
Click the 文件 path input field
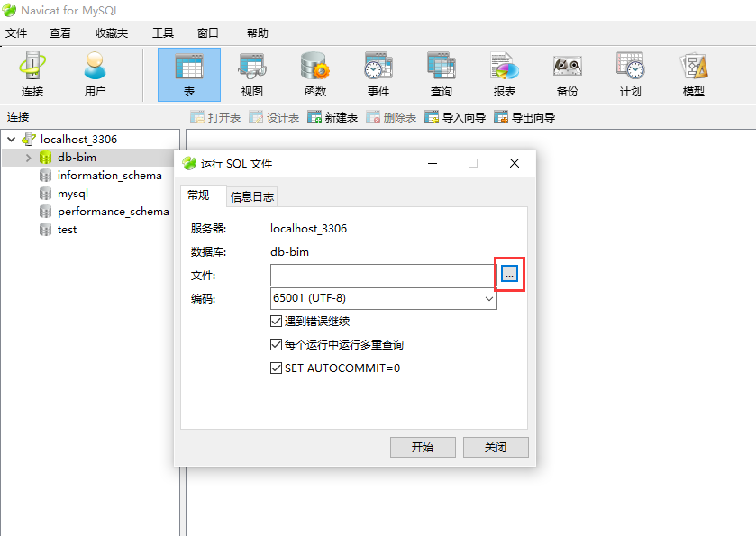(383, 276)
